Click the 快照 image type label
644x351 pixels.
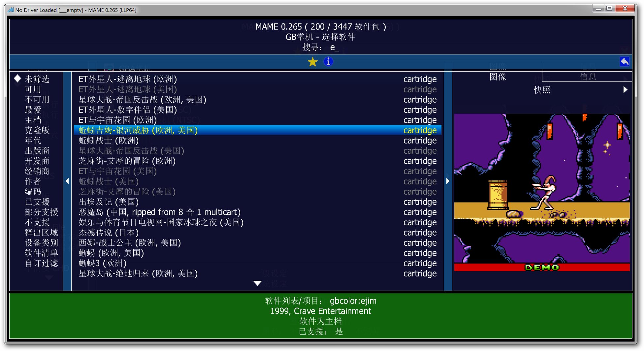[x=542, y=90]
